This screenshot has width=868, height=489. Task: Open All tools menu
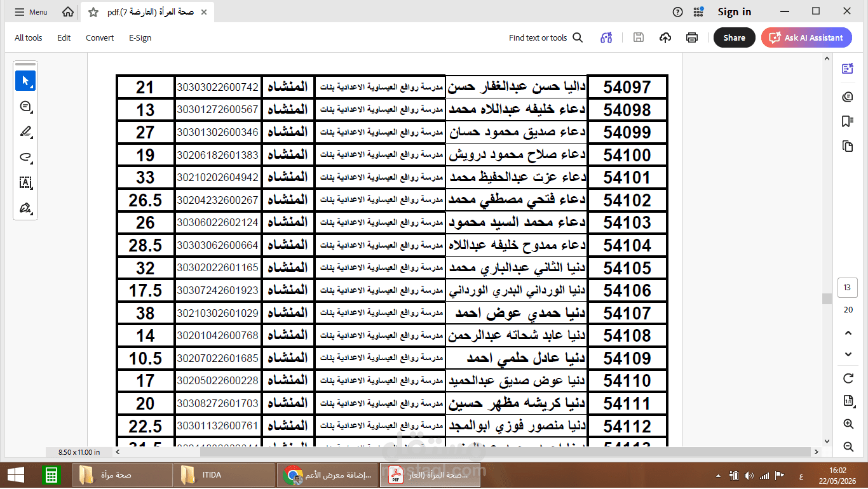(x=29, y=37)
